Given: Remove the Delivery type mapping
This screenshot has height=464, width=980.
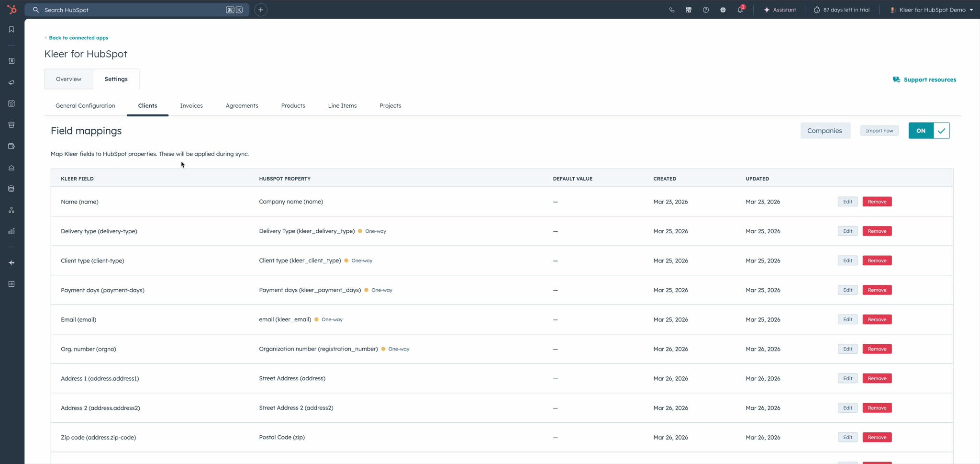Looking at the screenshot, I should (x=877, y=231).
